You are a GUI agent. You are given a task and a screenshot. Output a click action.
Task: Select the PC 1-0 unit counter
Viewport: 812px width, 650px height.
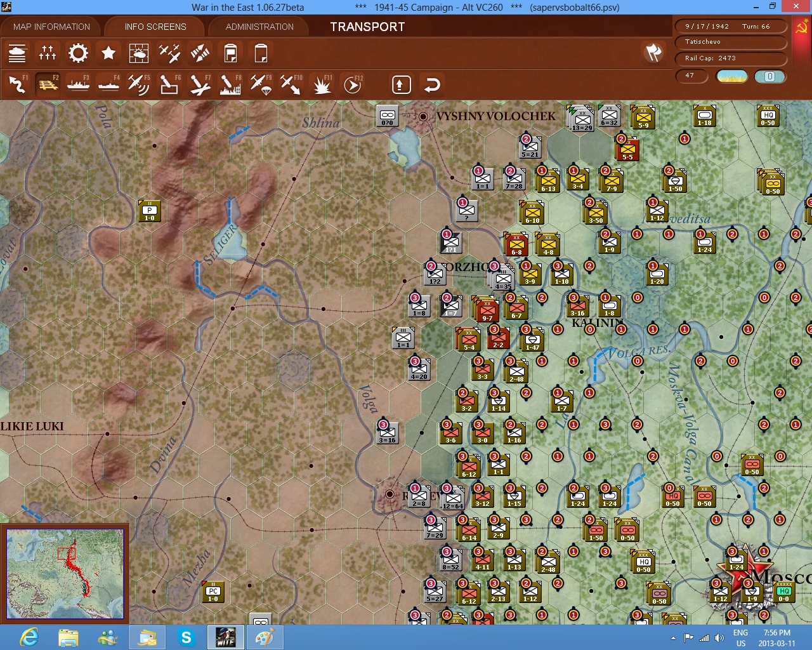213,592
